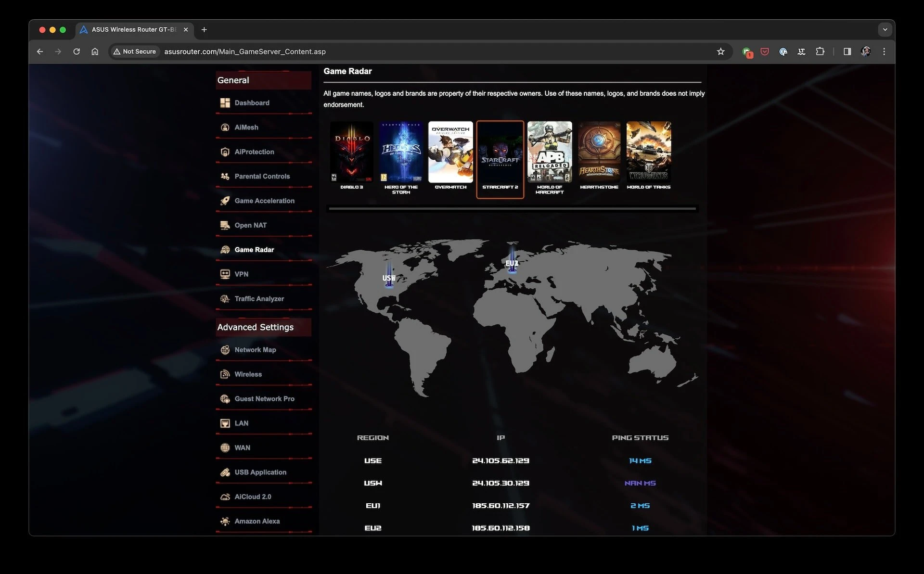Click the IP 185.60.112.158
The height and width of the screenshot is (574, 924).
(x=500, y=528)
